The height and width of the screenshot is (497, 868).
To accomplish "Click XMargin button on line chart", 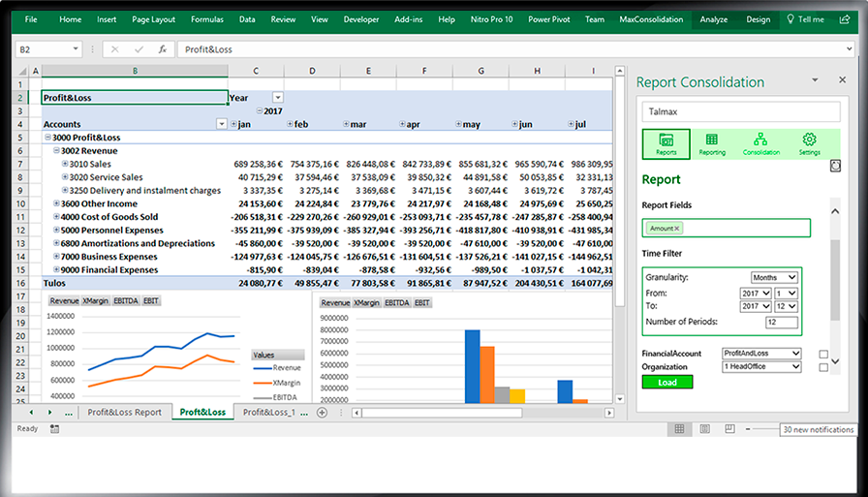I will coord(95,301).
